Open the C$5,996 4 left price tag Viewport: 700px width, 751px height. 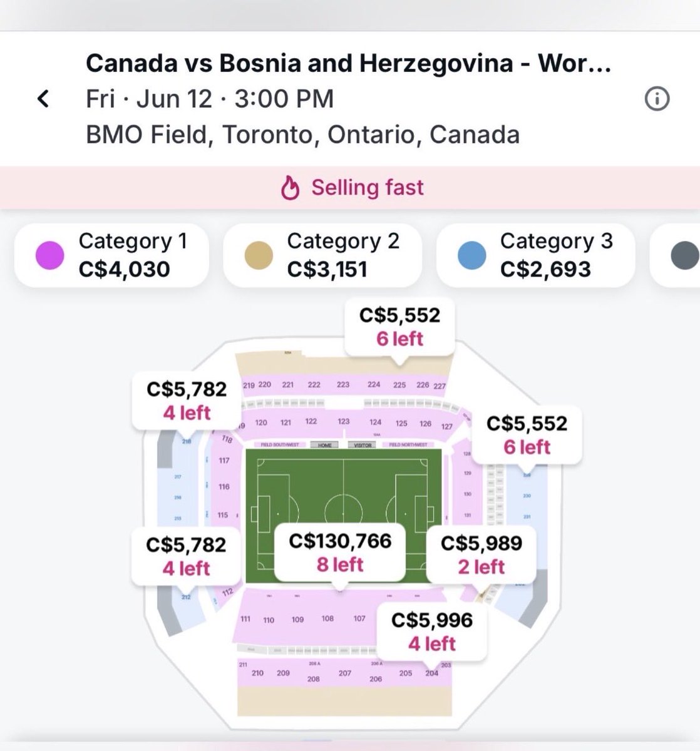[432, 631]
